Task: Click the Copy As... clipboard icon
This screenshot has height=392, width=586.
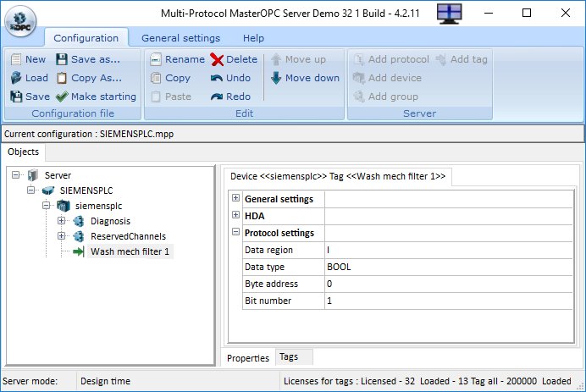Action: 62,78
